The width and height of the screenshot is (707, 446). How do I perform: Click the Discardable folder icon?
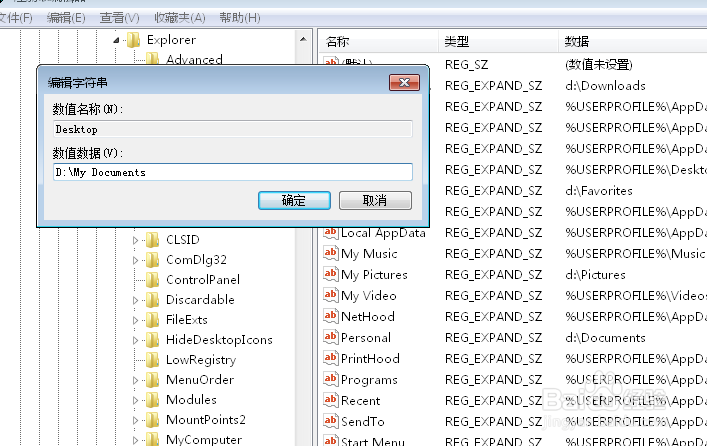pos(152,299)
